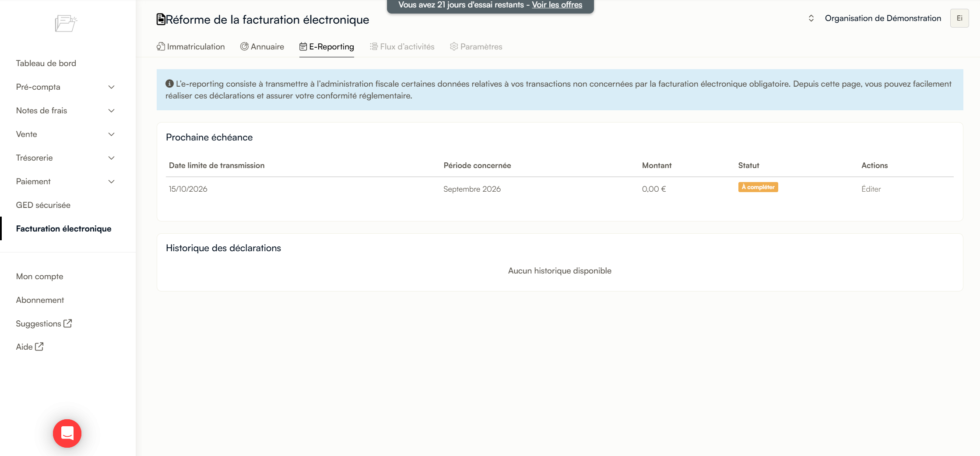Image resolution: width=980 pixels, height=456 pixels.
Task: Click the 'Montant' column header
Action: [657, 165]
